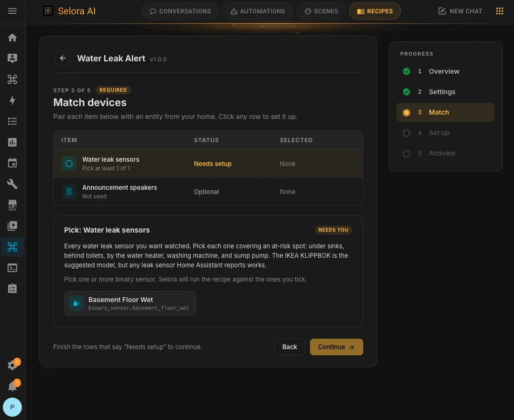Click the Continue button
The image size is (514, 420).
336,347
